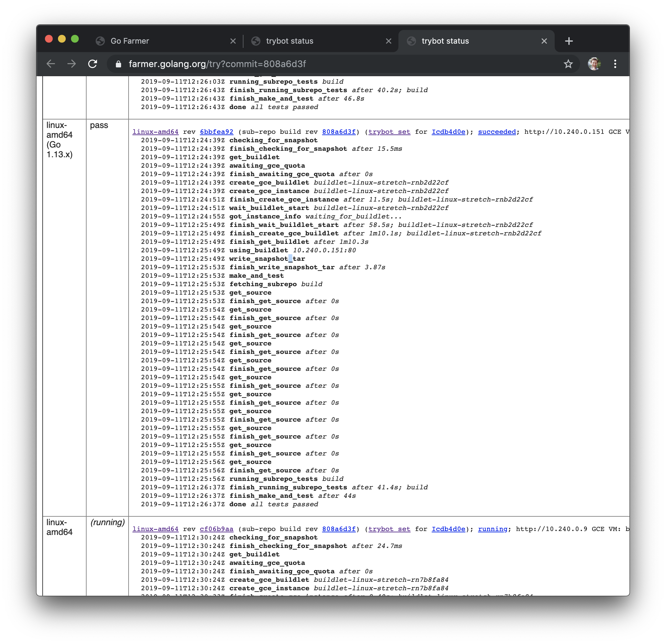
Task: Reload the trybot status page
Action: pos(93,63)
